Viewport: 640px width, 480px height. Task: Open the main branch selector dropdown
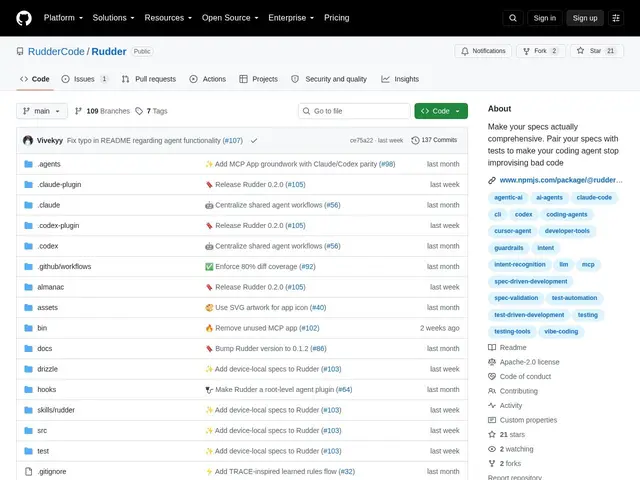coord(42,111)
